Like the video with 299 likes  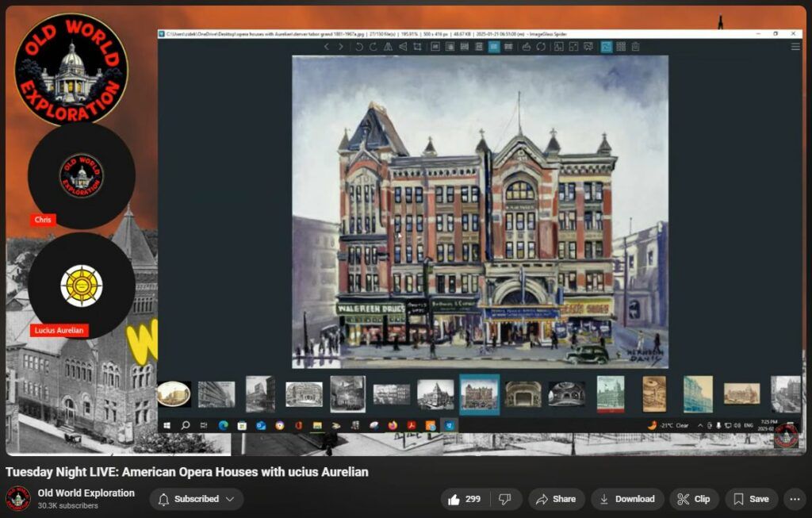pos(465,499)
